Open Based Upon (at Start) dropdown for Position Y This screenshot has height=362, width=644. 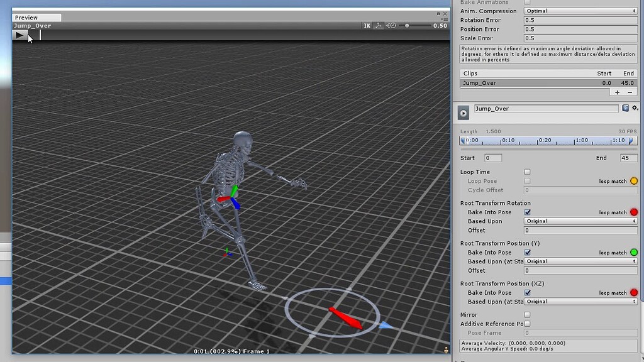[579, 261]
